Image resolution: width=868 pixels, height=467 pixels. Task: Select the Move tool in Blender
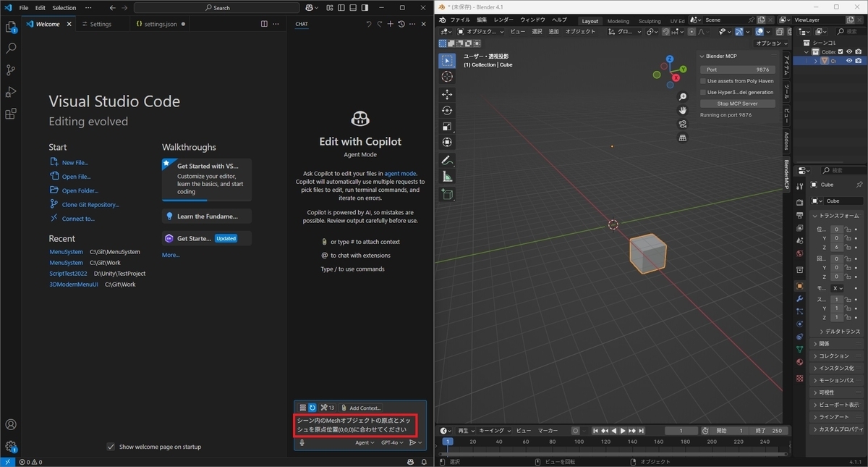[447, 95]
